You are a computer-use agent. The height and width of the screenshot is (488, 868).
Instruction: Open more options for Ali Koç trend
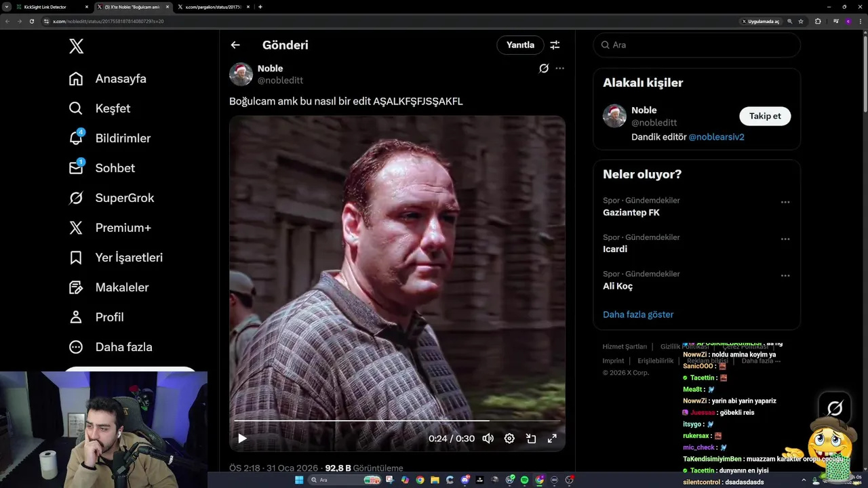coord(785,276)
